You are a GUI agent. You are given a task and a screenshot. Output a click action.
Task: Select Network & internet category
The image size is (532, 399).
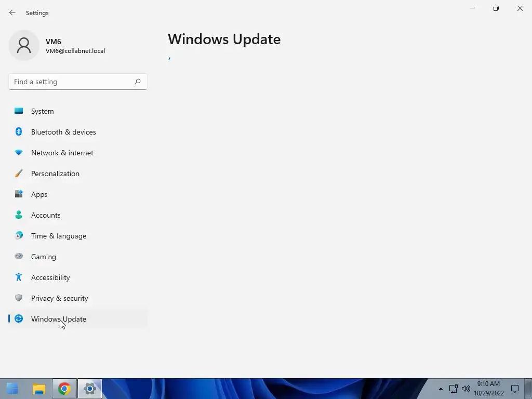point(78,153)
